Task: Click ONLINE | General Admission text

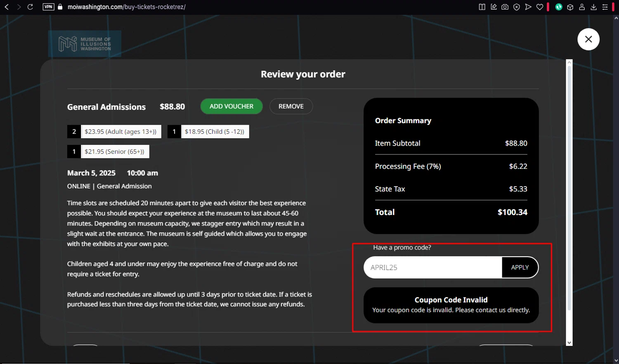Action: point(109,186)
